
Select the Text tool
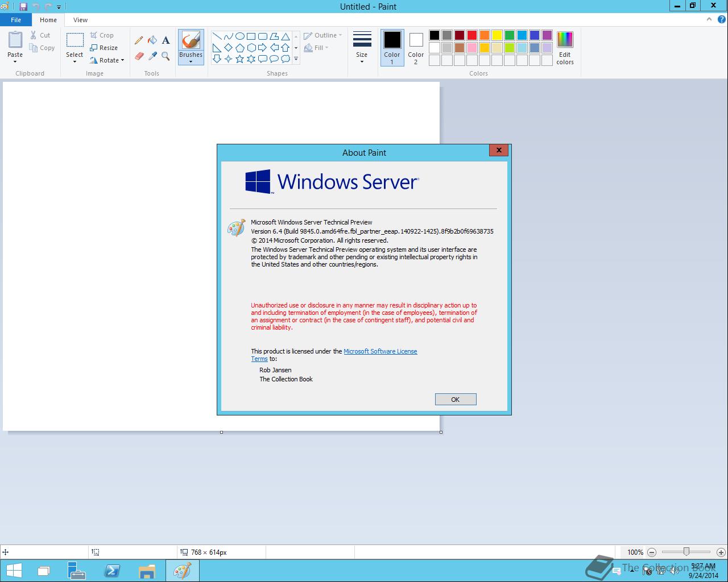[166, 40]
